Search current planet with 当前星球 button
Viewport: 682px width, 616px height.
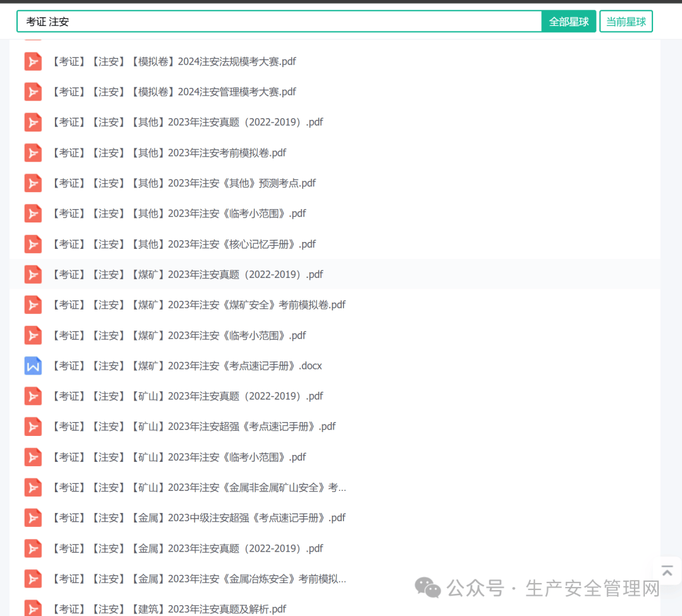click(x=626, y=21)
